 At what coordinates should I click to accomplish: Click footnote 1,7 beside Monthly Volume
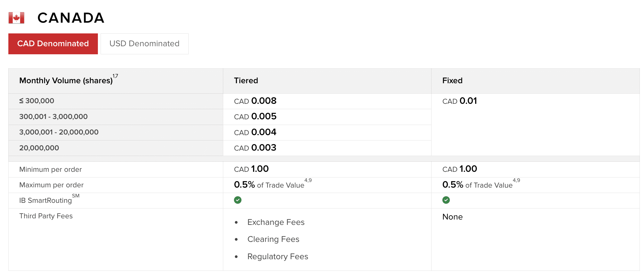click(x=115, y=76)
